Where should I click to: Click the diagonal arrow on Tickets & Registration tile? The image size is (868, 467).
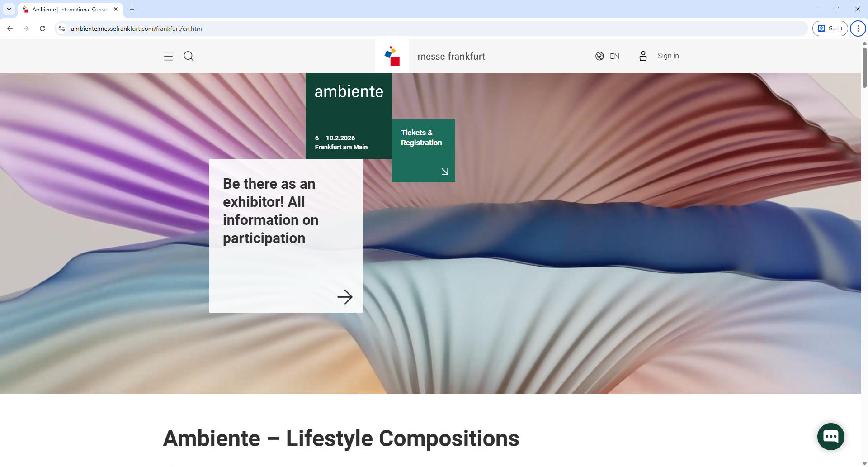point(445,171)
